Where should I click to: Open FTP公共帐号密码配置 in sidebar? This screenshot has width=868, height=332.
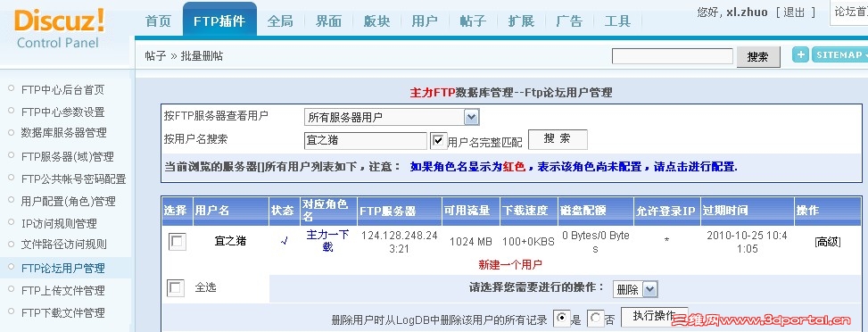click(74, 179)
